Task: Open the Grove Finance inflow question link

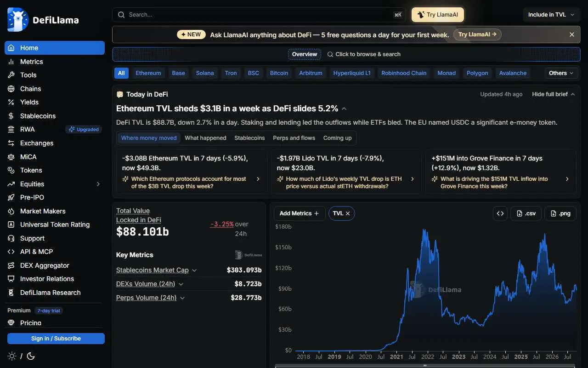Action: [x=501, y=183]
